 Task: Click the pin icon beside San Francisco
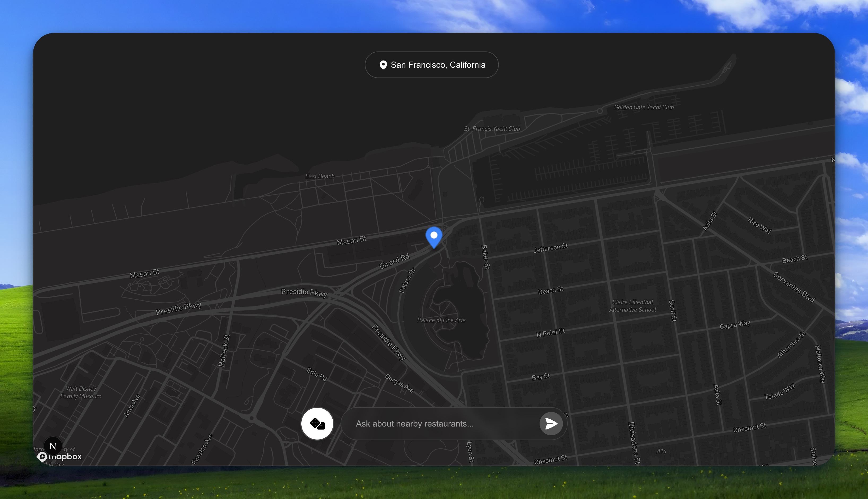(x=383, y=65)
